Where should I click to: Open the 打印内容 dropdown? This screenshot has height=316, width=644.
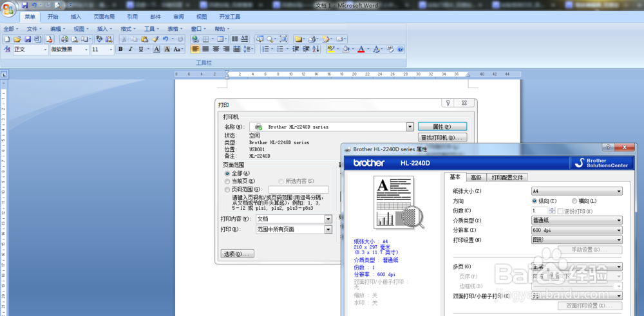point(328,219)
